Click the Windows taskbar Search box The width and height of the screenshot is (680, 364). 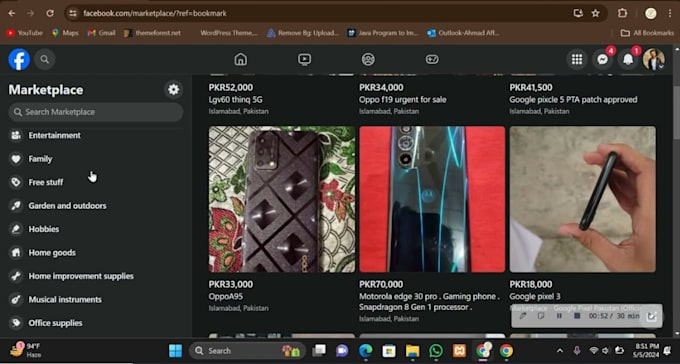click(248, 351)
